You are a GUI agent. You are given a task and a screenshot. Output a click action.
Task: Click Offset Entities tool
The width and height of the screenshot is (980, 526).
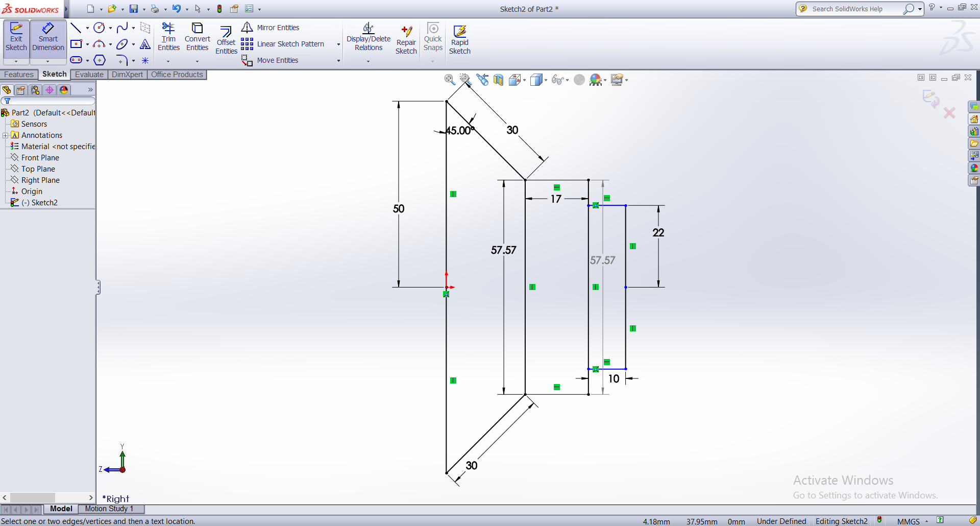[x=226, y=40]
